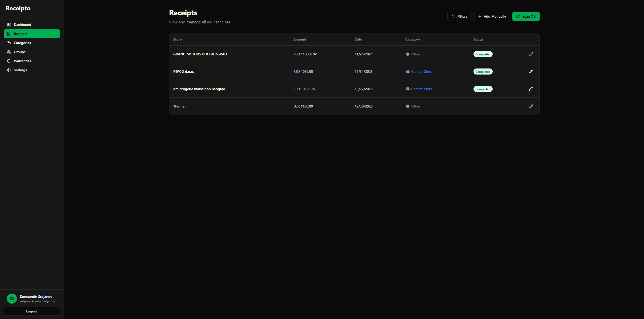Select Warranties in the sidebar menu
Image resolution: width=644 pixels, height=319 pixels.
[22, 61]
